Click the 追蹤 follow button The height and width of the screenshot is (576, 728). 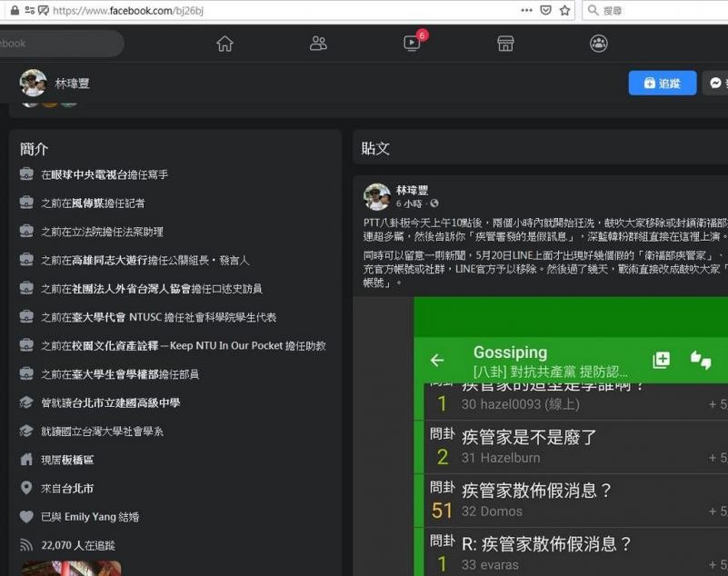pyautogui.click(x=662, y=83)
